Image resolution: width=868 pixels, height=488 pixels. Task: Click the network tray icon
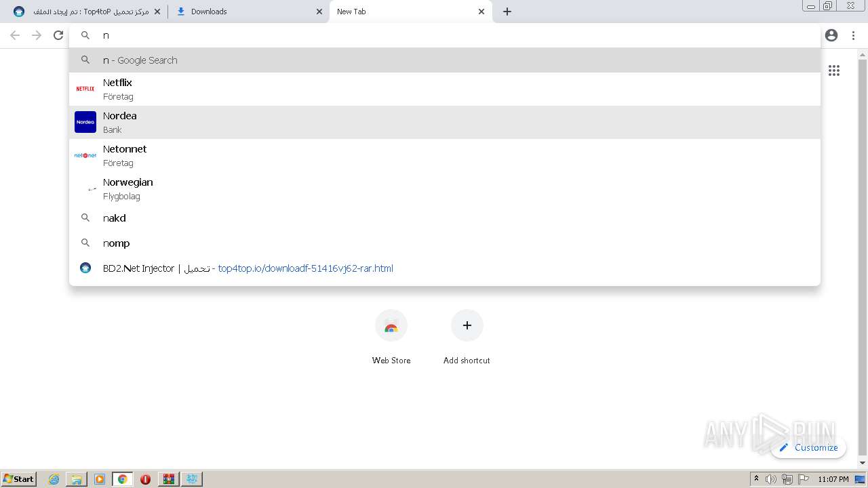[x=787, y=479]
